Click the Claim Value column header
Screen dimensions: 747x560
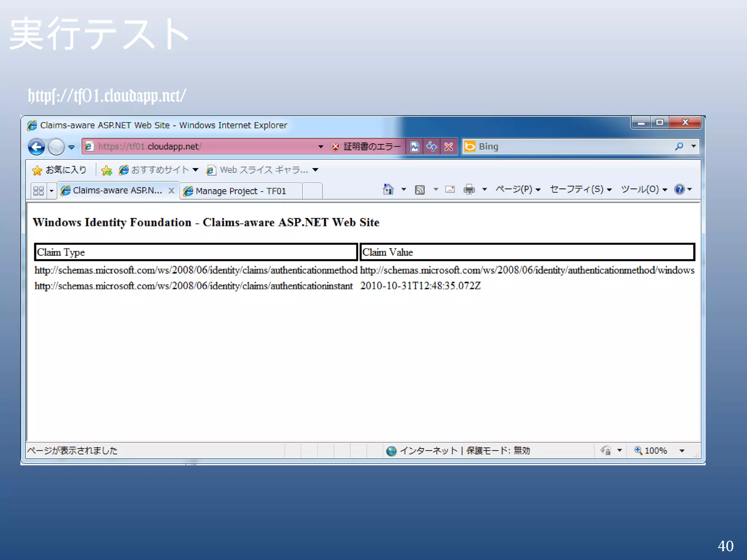click(527, 252)
